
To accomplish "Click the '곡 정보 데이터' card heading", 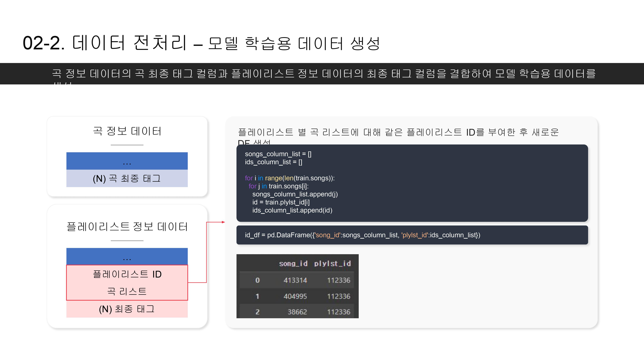I will [x=127, y=131].
